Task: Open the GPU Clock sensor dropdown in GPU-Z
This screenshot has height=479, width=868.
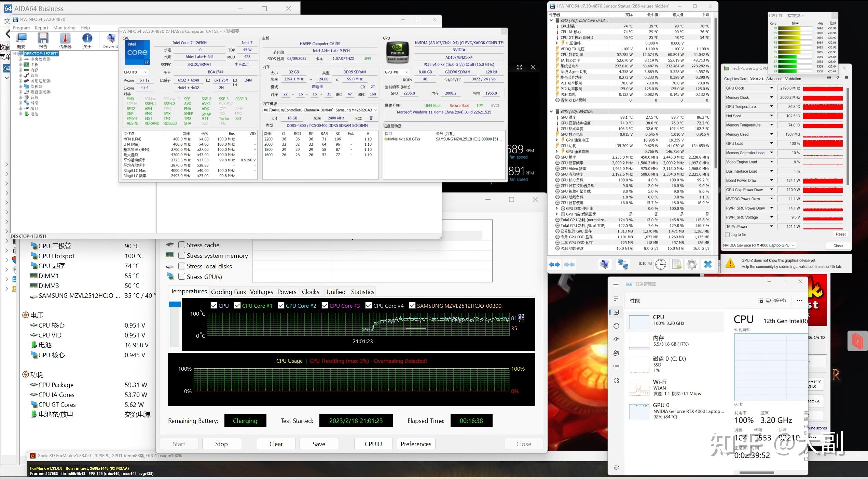Action: click(x=771, y=88)
